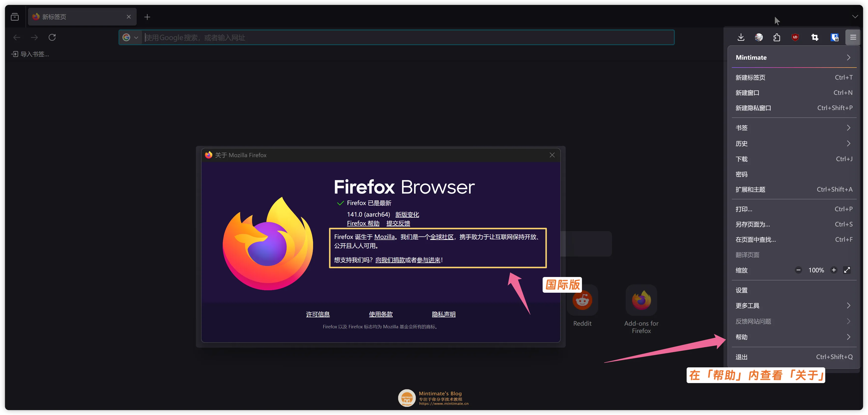The image size is (868, 415).
Task: Open the 新版变化 link
Action: 407,214
